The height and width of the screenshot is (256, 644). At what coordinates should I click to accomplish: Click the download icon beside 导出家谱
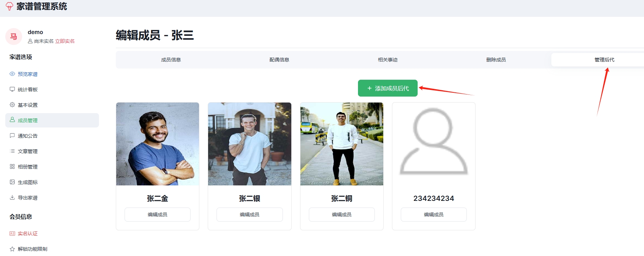pyautogui.click(x=12, y=197)
